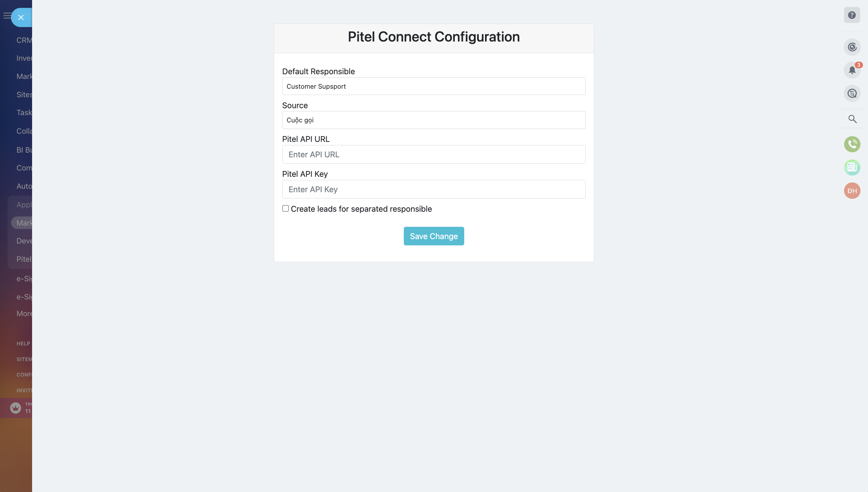This screenshot has height=492, width=868.
Task: Open Sites in the left menu
Action: pyautogui.click(x=24, y=95)
